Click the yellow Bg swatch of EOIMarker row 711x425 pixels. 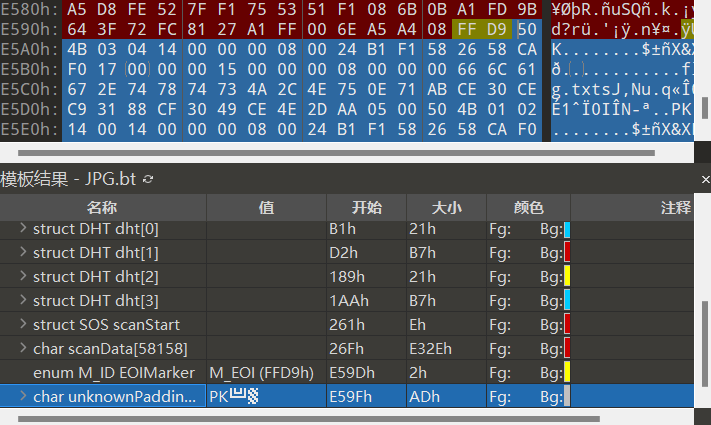coord(567,372)
